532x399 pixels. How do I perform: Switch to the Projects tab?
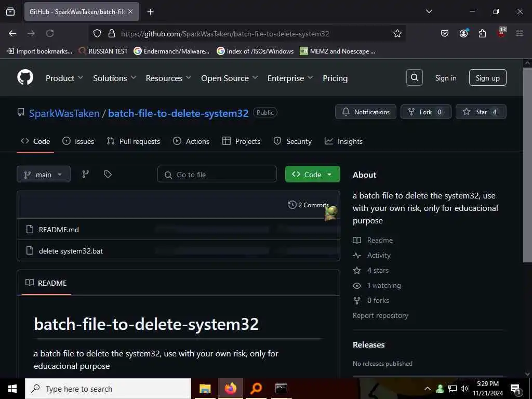(x=241, y=141)
